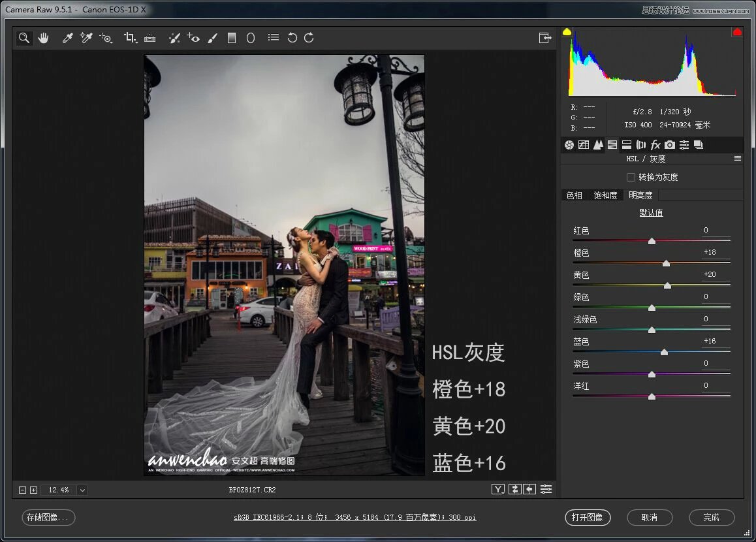Image resolution: width=756 pixels, height=542 pixels.
Task: Click the 默认值 link
Action: point(651,213)
